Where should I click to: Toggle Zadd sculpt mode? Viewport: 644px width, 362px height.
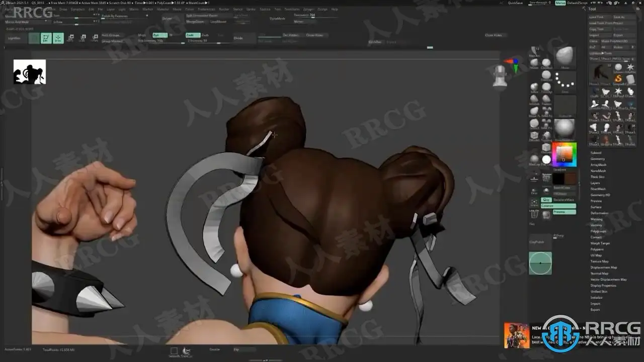click(192, 35)
